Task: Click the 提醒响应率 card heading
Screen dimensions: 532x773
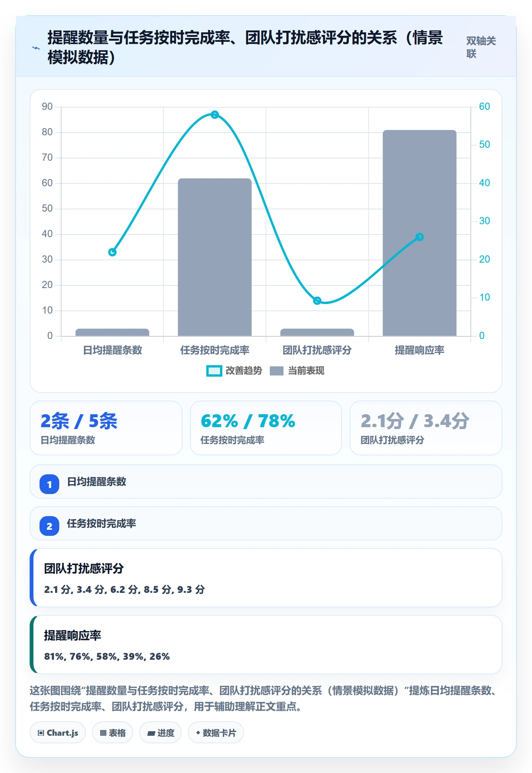Action: coord(73,635)
